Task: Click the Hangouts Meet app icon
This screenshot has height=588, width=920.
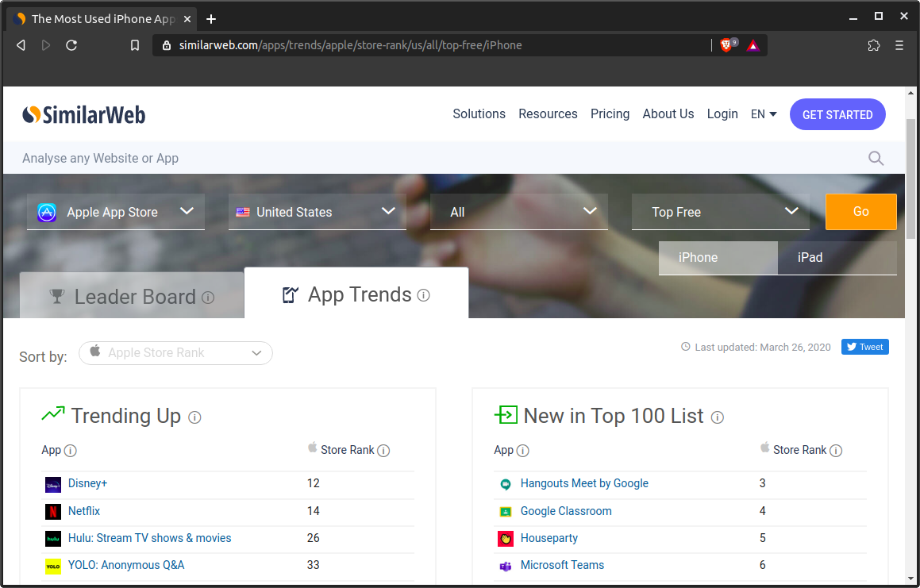Action: point(505,485)
